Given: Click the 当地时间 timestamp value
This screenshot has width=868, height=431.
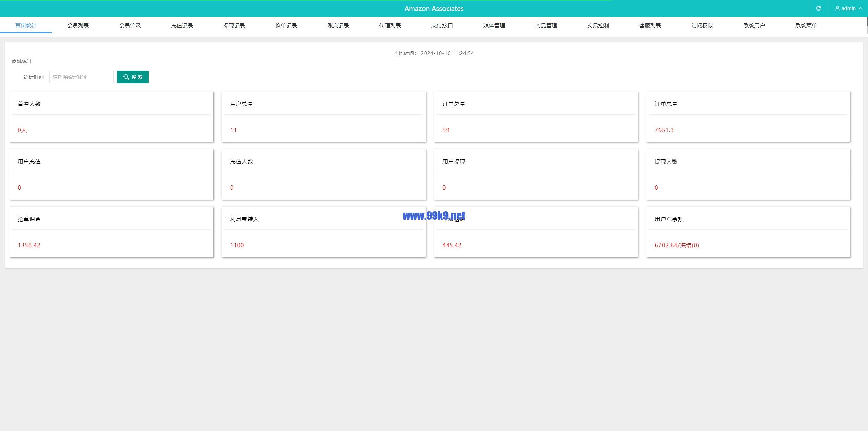Looking at the screenshot, I should 447,53.
